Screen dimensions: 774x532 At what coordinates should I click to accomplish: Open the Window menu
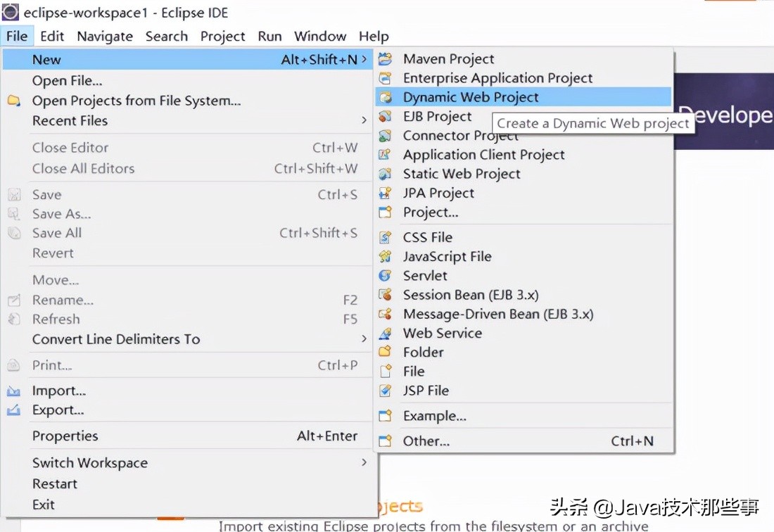click(320, 36)
